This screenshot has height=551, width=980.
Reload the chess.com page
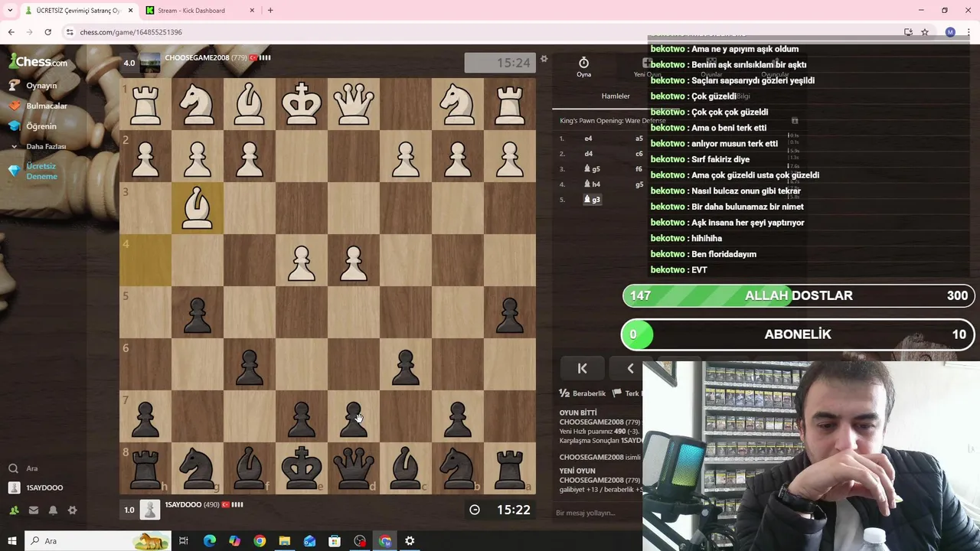pyautogui.click(x=48, y=32)
